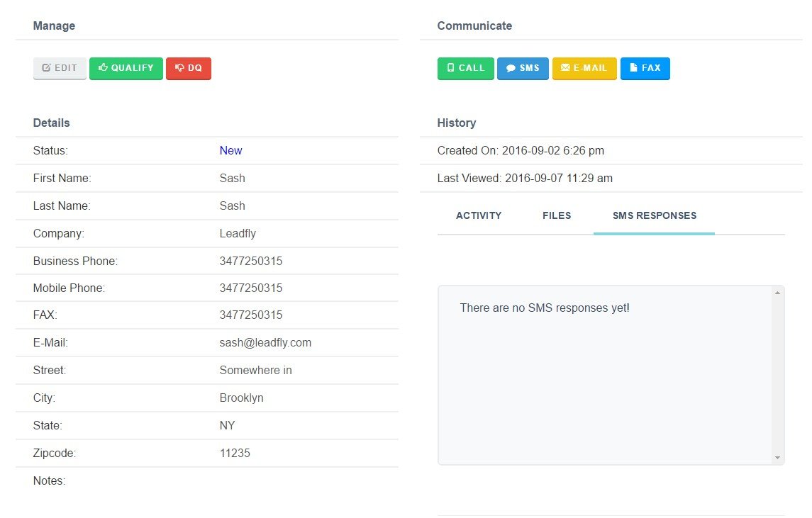This screenshot has height=518, width=812.
Task: Click the scroll up arrow in SMS panel
Action: pos(777,293)
